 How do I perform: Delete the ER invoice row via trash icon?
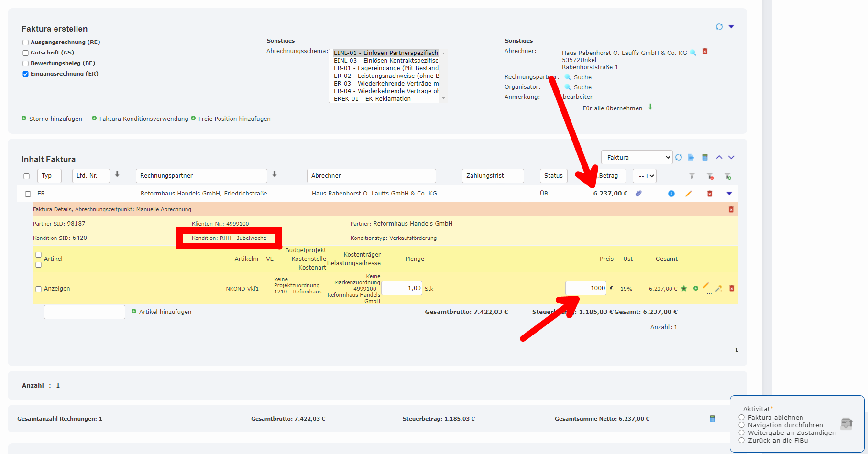click(709, 194)
